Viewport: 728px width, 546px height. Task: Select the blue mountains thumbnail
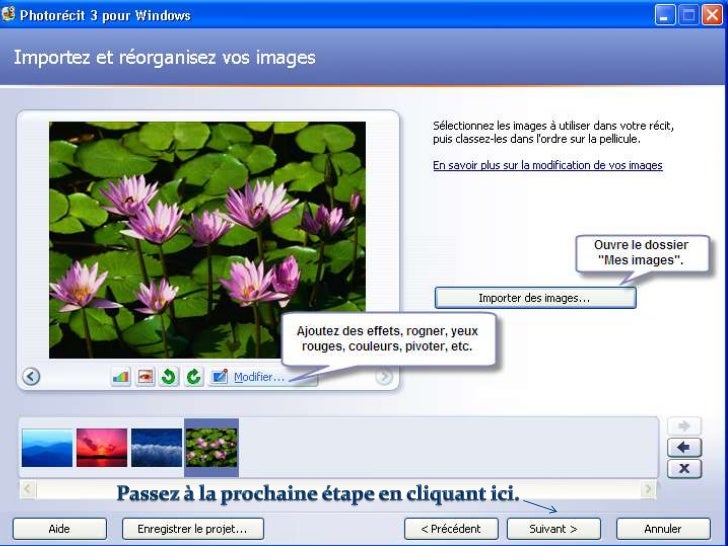47,448
